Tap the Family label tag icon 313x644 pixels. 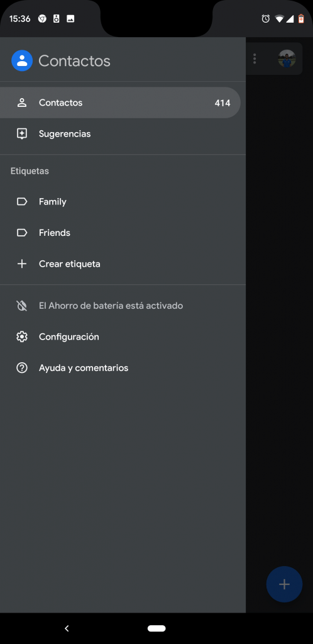pyautogui.click(x=22, y=202)
